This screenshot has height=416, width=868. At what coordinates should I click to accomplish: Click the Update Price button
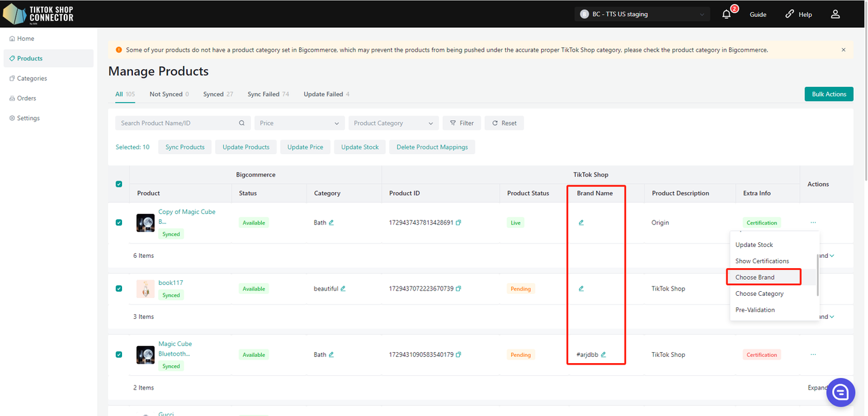point(305,147)
